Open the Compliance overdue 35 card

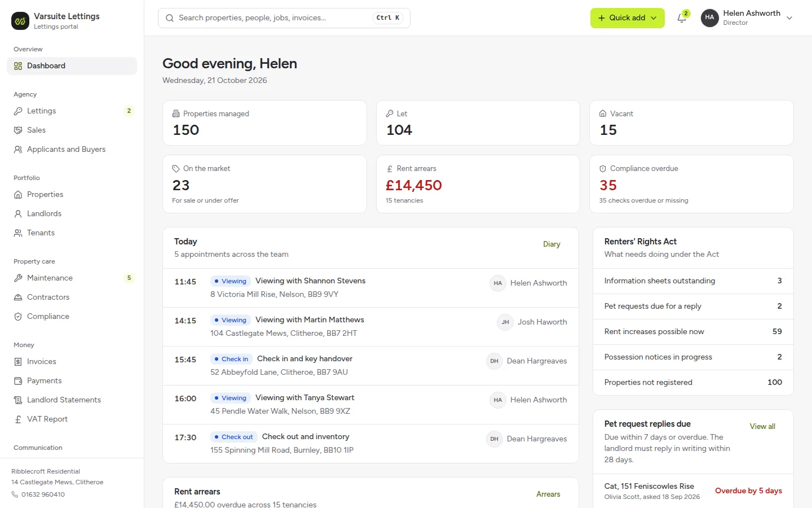[691, 184]
